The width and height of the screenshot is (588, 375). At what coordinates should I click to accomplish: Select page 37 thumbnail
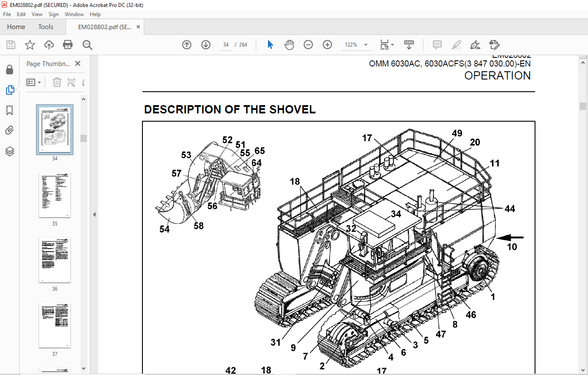coord(55,325)
